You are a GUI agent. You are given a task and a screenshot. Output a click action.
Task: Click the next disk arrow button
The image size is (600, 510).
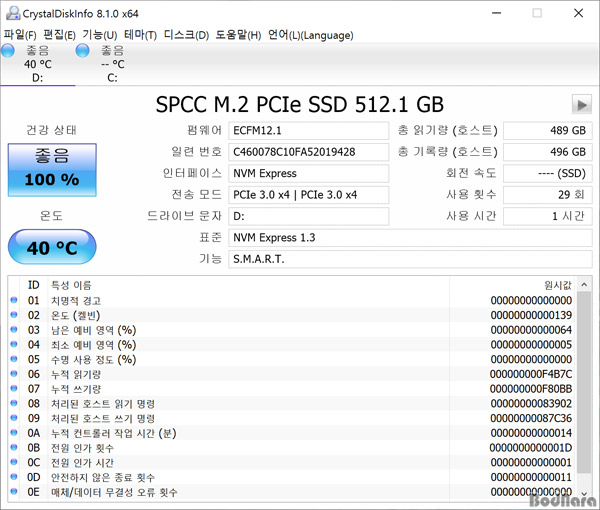[581, 105]
